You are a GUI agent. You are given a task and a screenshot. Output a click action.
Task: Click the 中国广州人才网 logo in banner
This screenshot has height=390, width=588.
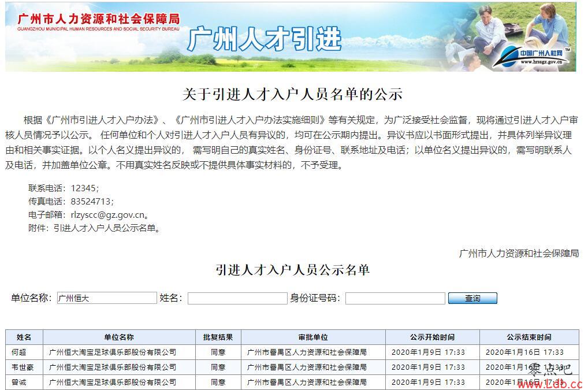pyautogui.click(x=535, y=56)
